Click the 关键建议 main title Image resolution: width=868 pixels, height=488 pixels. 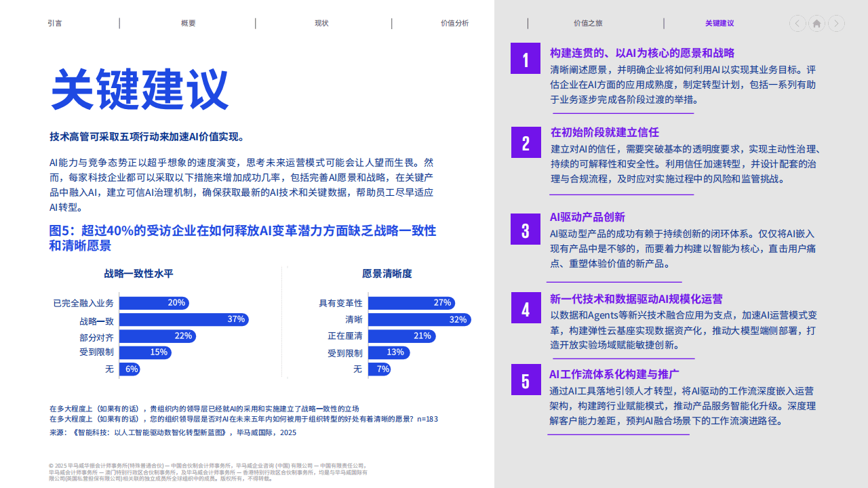(x=140, y=89)
